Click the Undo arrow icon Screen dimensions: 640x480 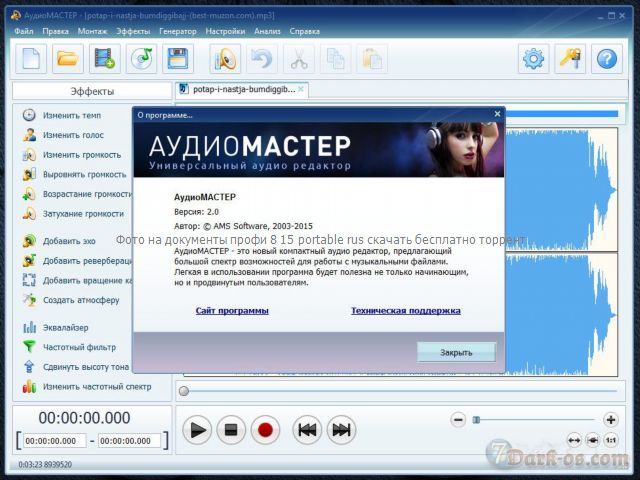(262, 59)
